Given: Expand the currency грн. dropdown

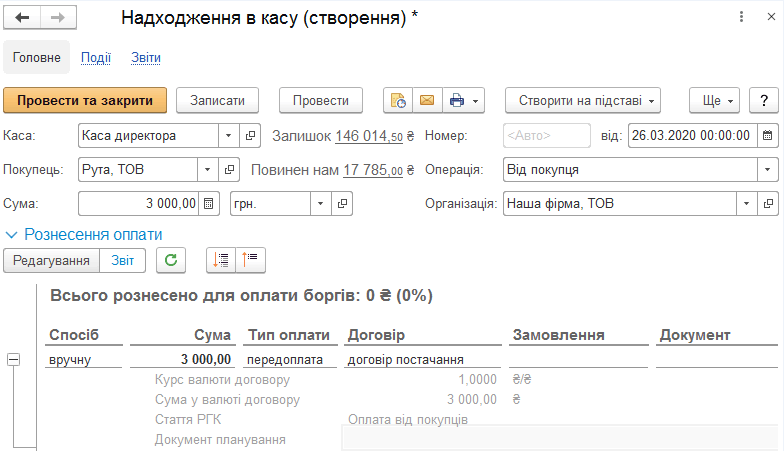Looking at the screenshot, I should click(320, 204).
